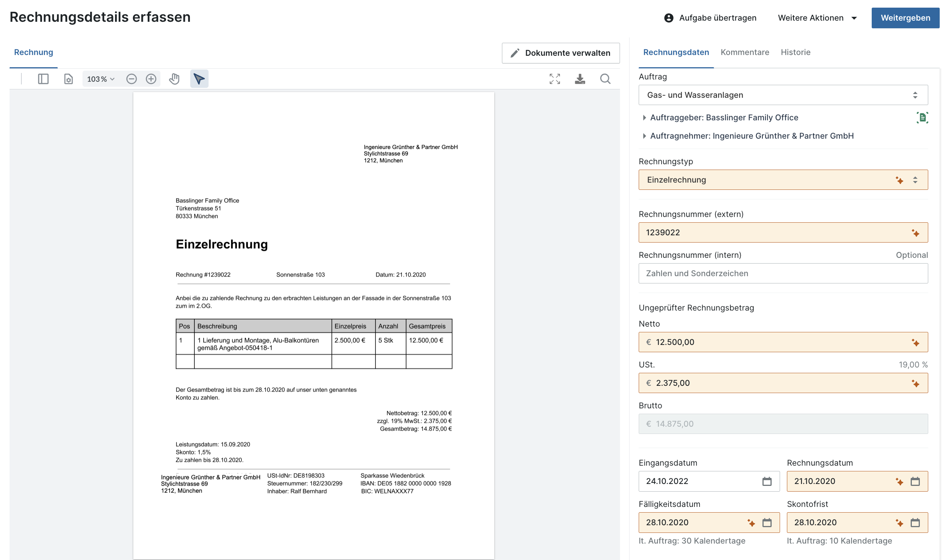Open the Eingangsdatum calendar picker
This screenshot has width=942, height=560.
(x=767, y=481)
